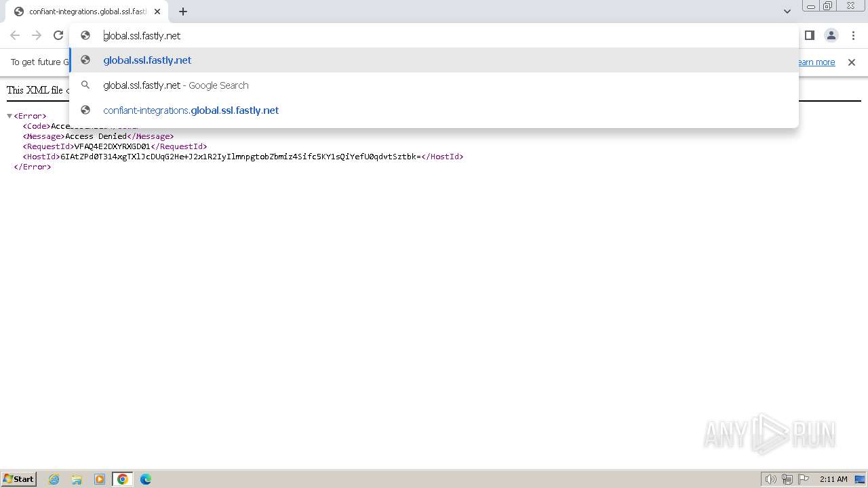Open Windows Media Player from taskbar
This screenshot has width=868, height=488.
pyautogui.click(x=100, y=479)
